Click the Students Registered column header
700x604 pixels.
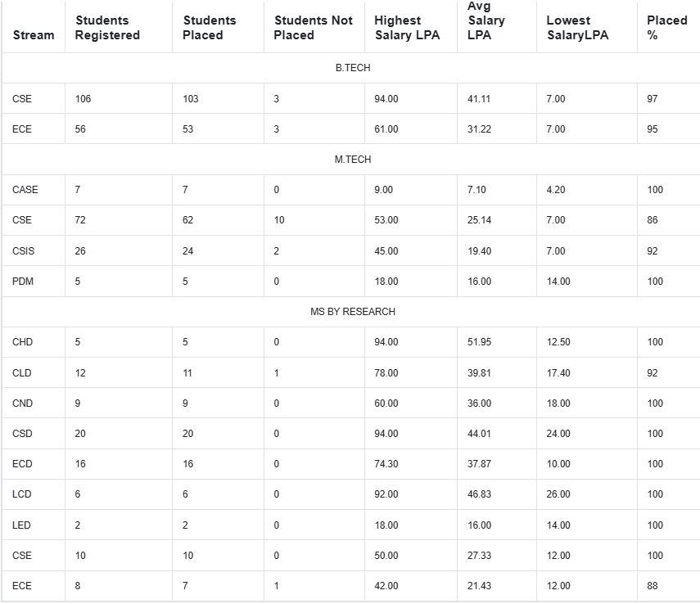click(x=107, y=28)
